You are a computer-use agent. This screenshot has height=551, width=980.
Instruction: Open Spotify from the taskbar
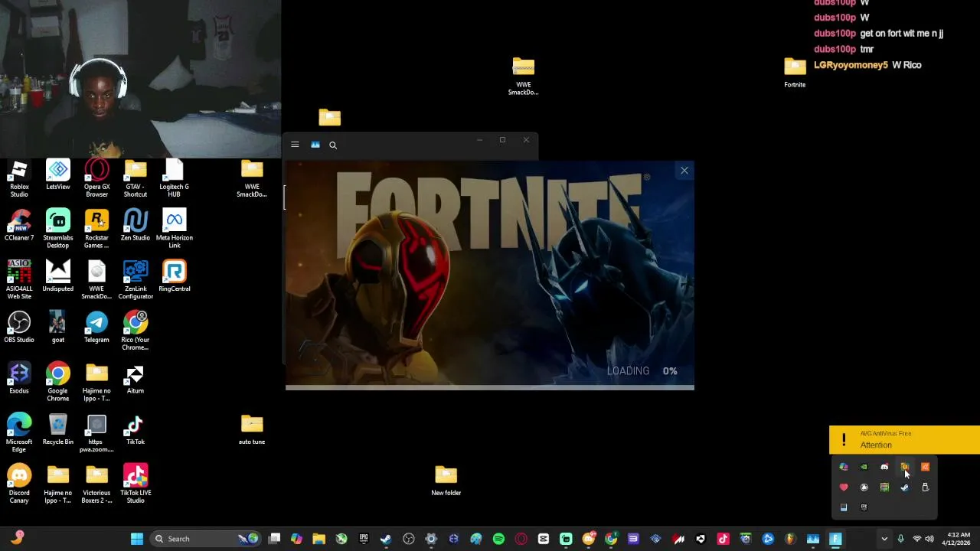click(498, 539)
